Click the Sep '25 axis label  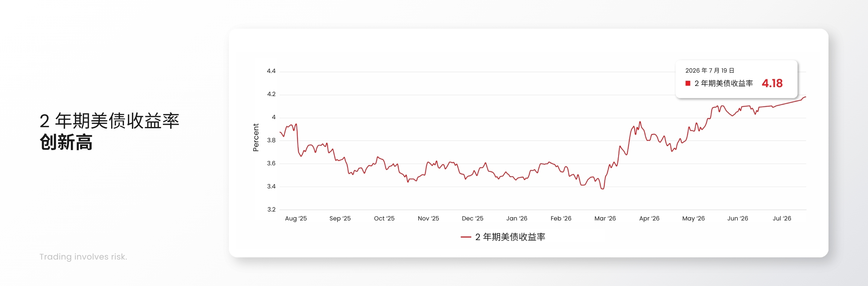coord(340,219)
